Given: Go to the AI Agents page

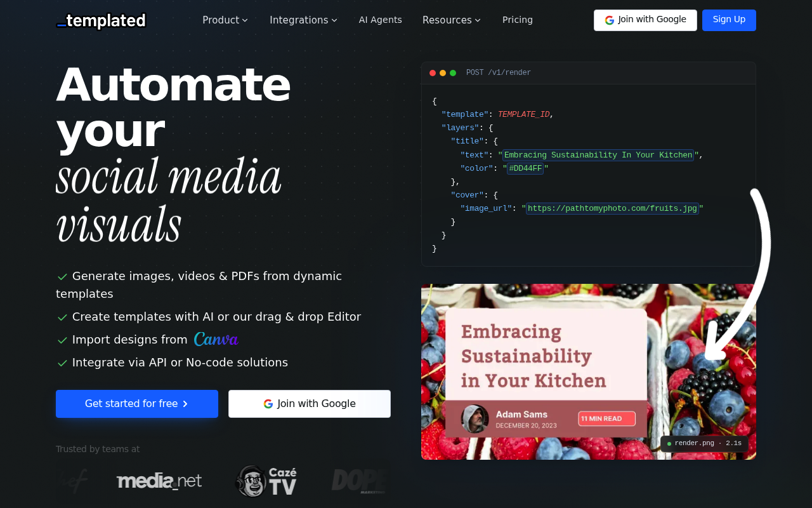Looking at the screenshot, I should [x=381, y=20].
